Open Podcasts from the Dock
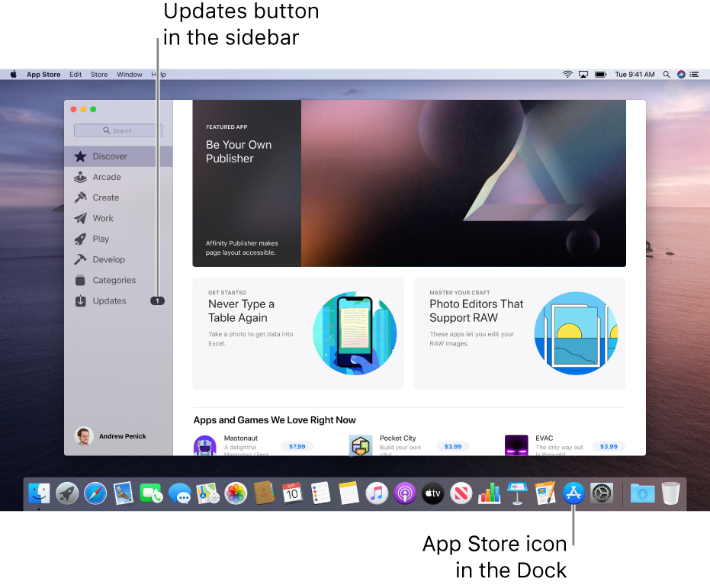The width and height of the screenshot is (710, 588). coord(405,493)
